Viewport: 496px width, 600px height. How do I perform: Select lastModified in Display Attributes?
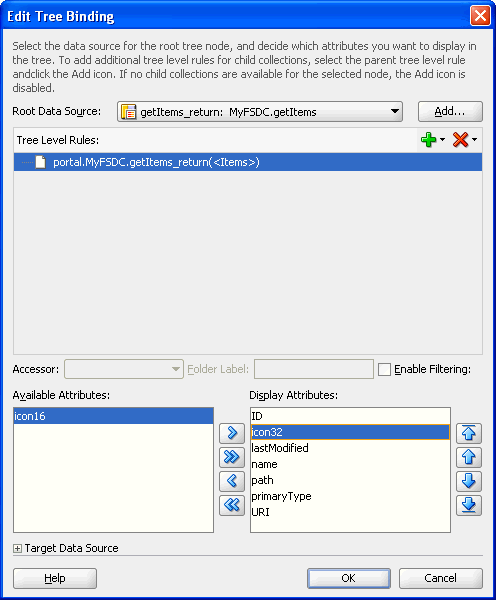pyautogui.click(x=280, y=448)
